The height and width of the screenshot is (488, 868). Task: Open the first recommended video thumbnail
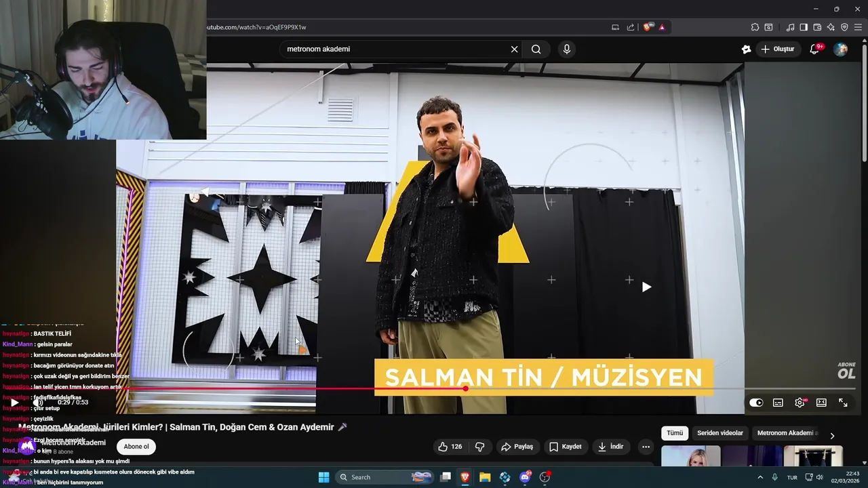click(690, 456)
